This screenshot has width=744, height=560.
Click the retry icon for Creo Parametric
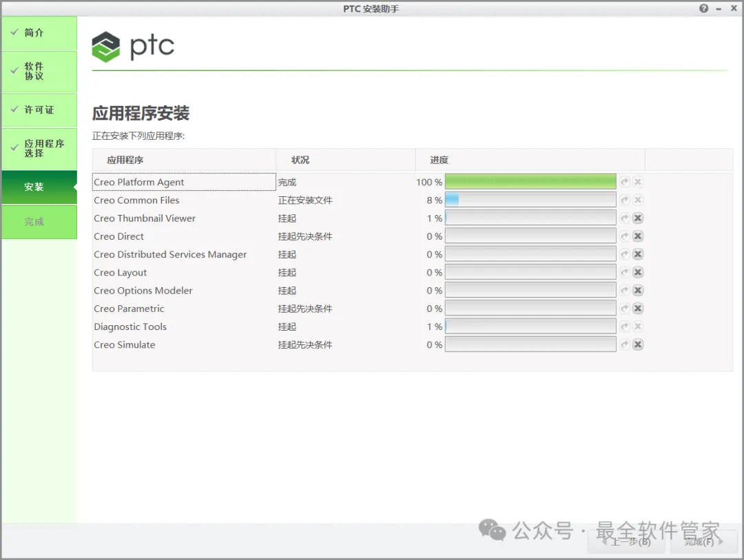click(625, 308)
